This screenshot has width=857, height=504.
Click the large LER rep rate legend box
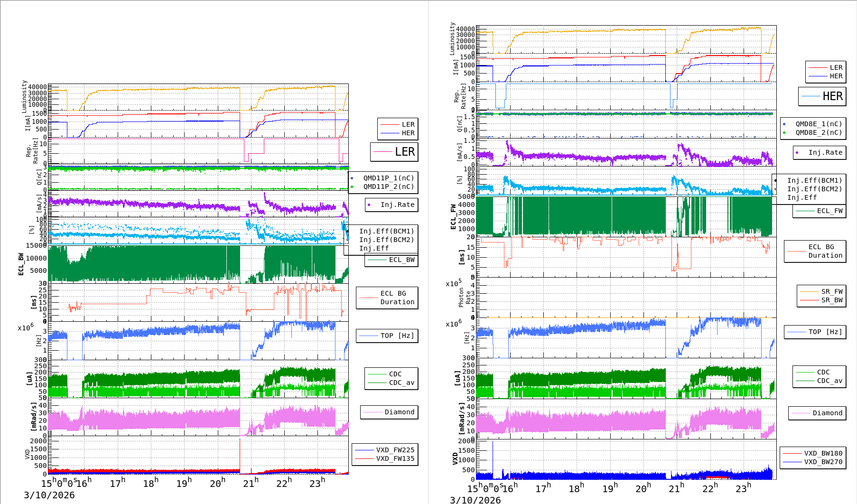[394, 152]
